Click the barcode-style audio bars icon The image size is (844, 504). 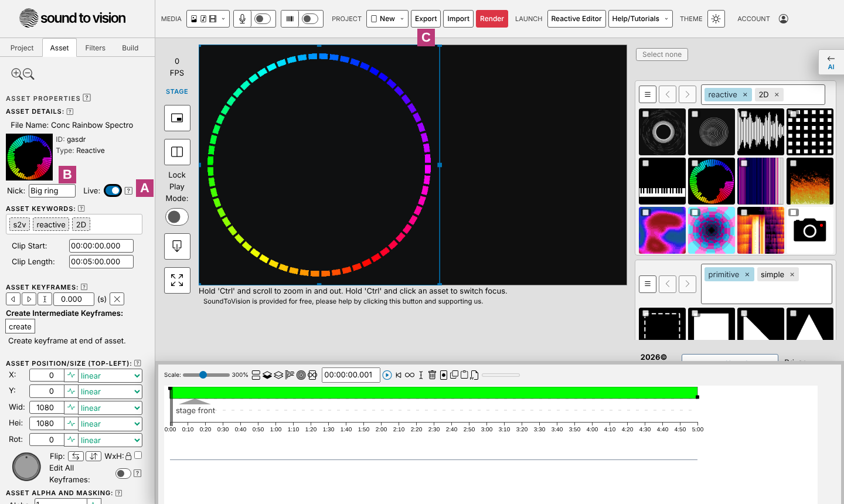[x=290, y=19]
